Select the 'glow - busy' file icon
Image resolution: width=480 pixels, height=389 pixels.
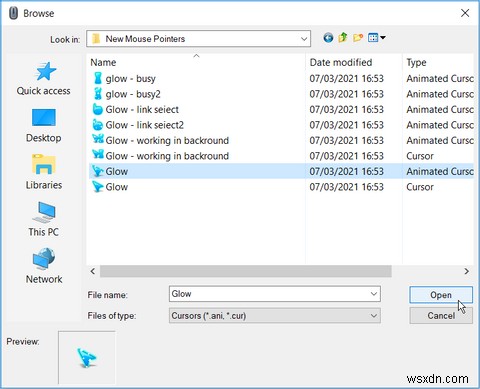[98, 78]
